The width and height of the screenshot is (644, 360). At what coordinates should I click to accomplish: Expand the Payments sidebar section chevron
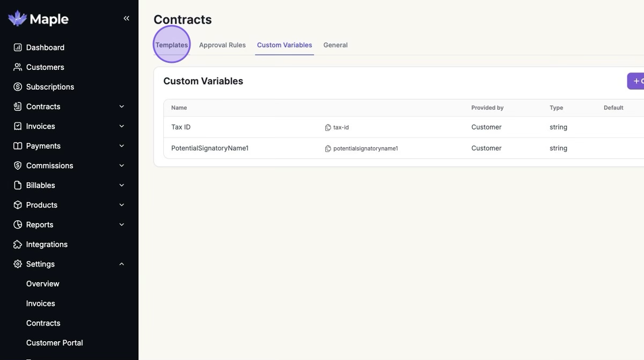122,146
